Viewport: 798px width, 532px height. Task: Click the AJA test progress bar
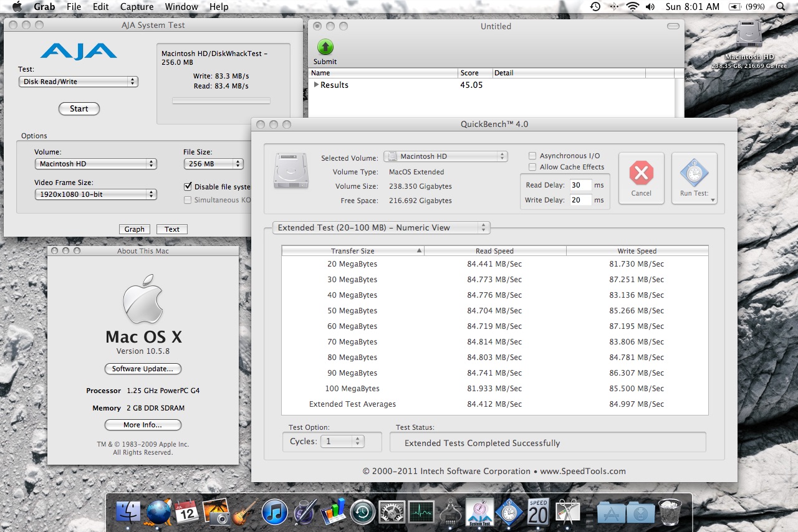(221, 100)
